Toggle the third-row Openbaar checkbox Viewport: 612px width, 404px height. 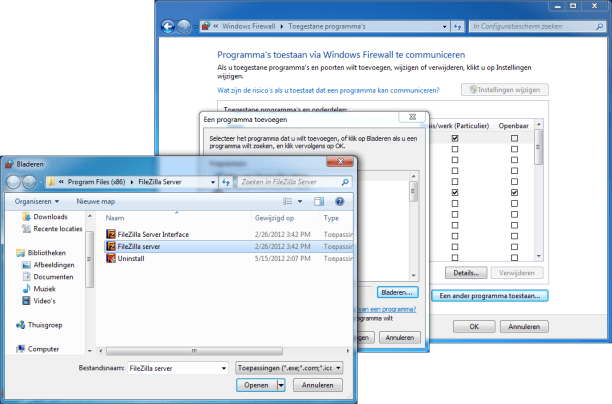[514, 160]
